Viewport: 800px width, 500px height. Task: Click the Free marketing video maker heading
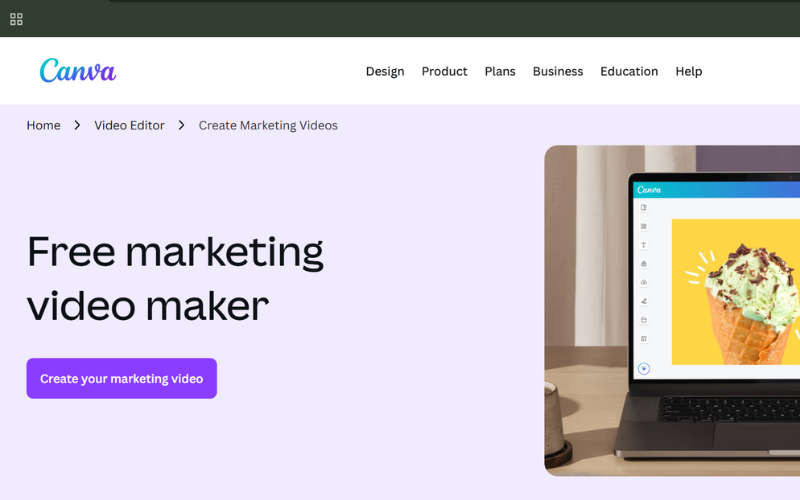click(175, 279)
